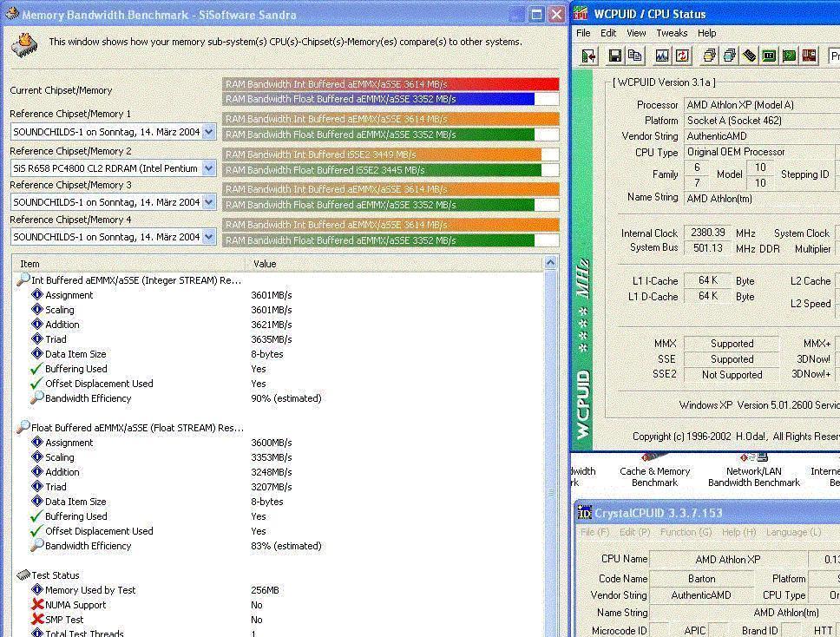Click the results list scroll-up arrow

coord(550,264)
